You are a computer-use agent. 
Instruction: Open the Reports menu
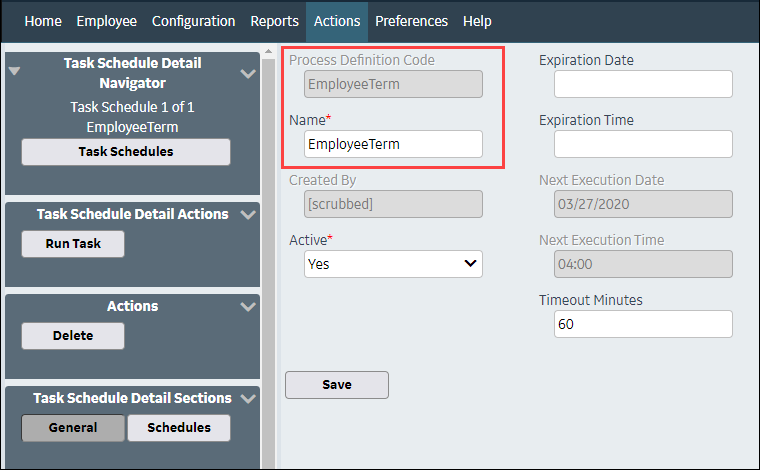(x=274, y=21)
